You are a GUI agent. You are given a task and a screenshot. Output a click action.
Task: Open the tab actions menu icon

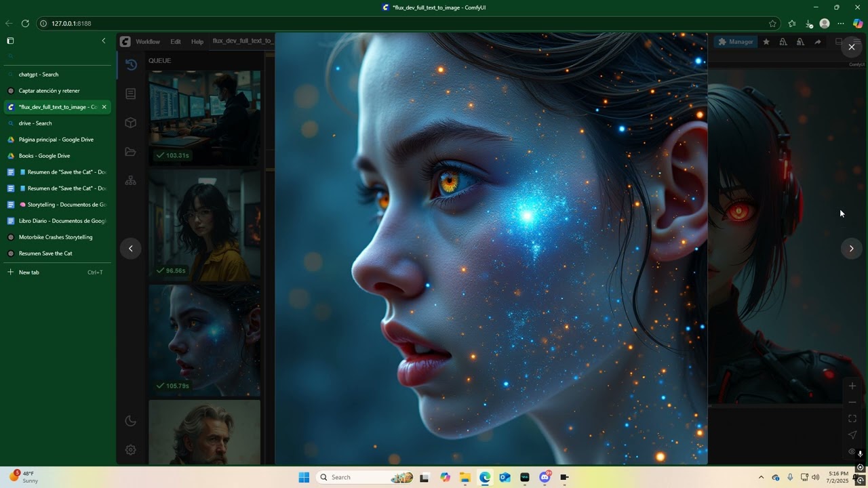tap(10, 41)
